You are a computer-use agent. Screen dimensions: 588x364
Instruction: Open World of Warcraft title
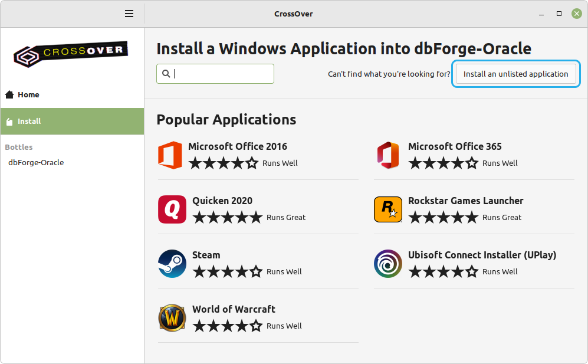(x=234, y=309)
